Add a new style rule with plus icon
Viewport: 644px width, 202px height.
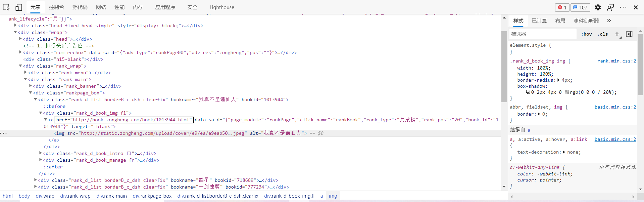617,34
